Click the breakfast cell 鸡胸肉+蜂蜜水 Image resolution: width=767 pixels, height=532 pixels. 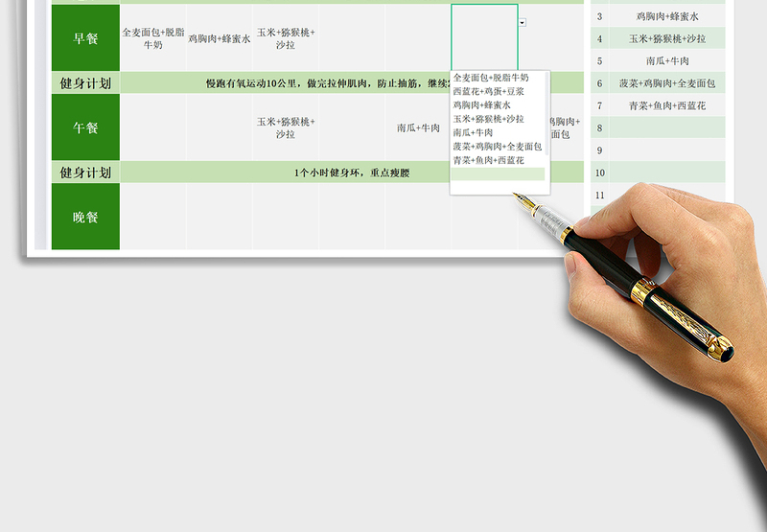220,37
